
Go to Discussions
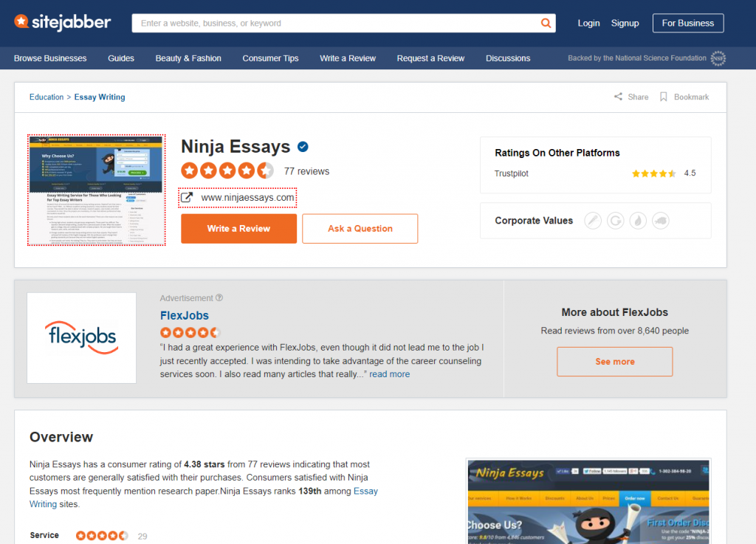pyautogui.click(x=508, y=58)
